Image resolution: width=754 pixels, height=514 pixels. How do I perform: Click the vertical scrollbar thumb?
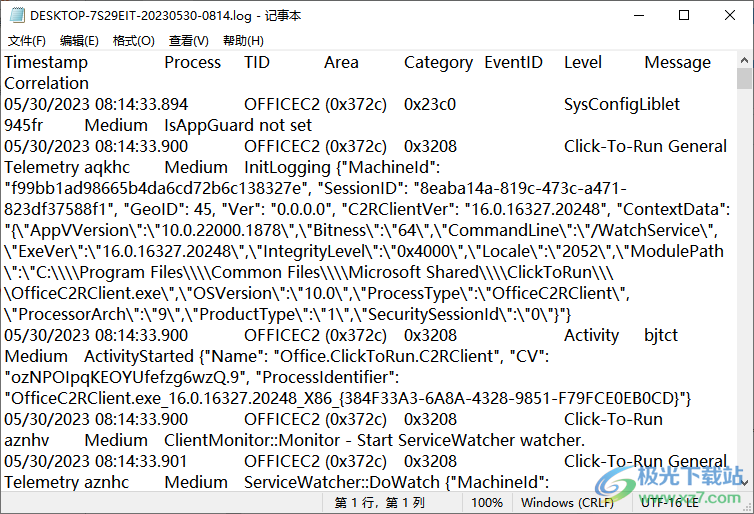point(744,78)
